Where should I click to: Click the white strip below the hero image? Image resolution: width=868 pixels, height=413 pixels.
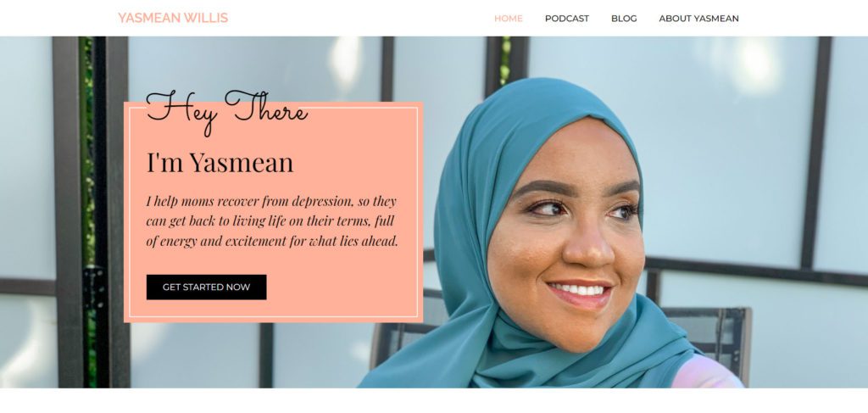tap(434, 400)
